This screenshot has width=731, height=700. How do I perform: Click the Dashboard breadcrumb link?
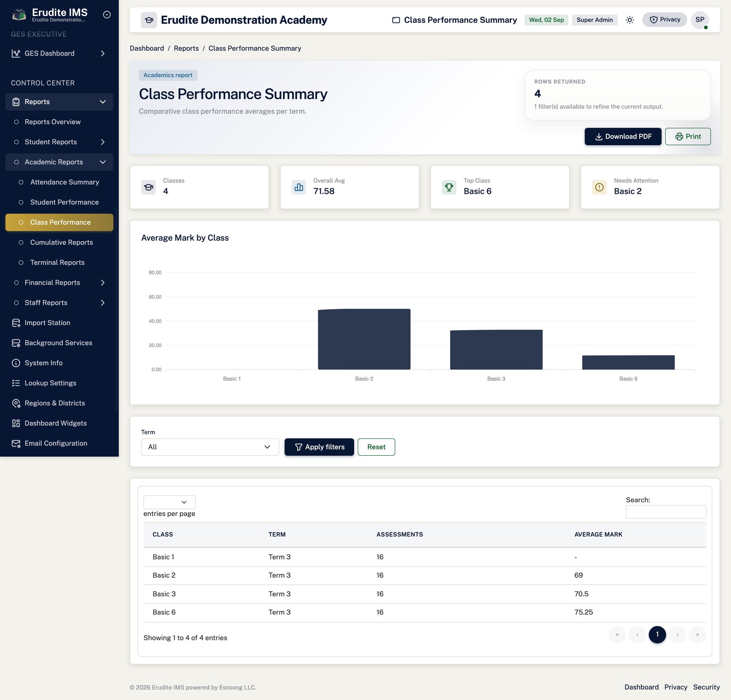[x=147, y=48]
